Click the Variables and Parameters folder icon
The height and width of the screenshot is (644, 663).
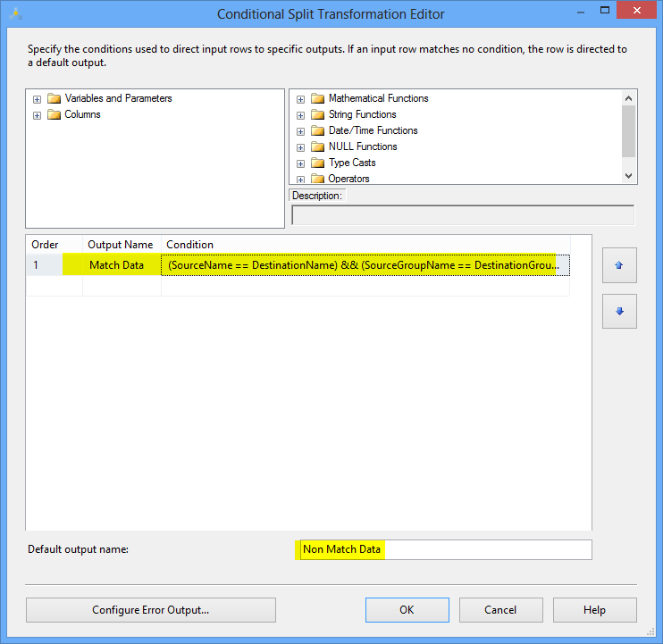54,98
